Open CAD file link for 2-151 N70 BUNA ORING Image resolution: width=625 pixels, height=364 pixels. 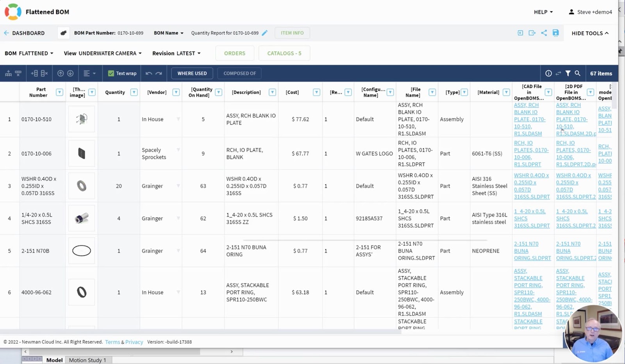[532, 251]
